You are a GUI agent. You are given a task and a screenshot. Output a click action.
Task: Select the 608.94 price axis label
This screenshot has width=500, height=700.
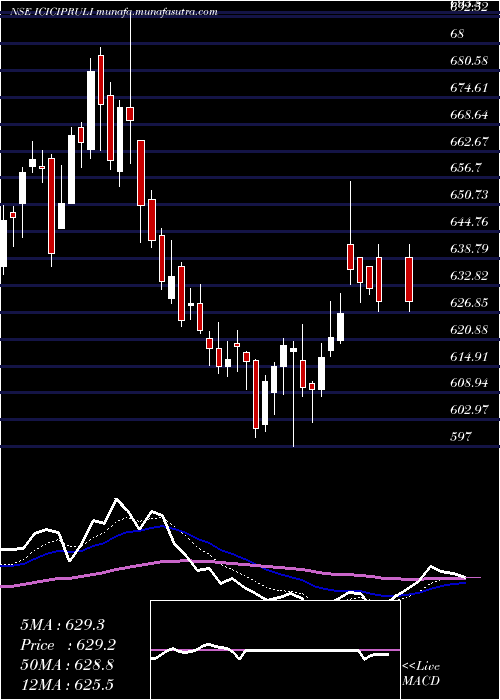pyautogui.click(x=469, y=383)
